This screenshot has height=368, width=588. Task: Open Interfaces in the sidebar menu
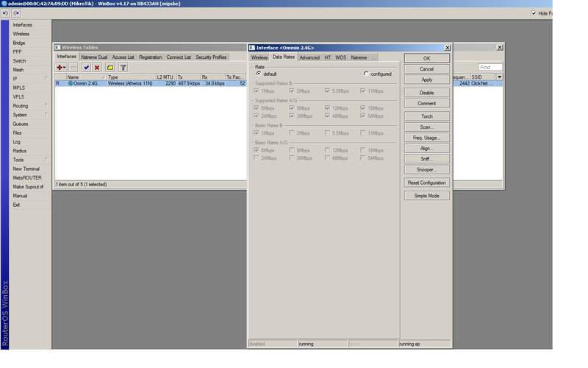[x=23, y=25]
